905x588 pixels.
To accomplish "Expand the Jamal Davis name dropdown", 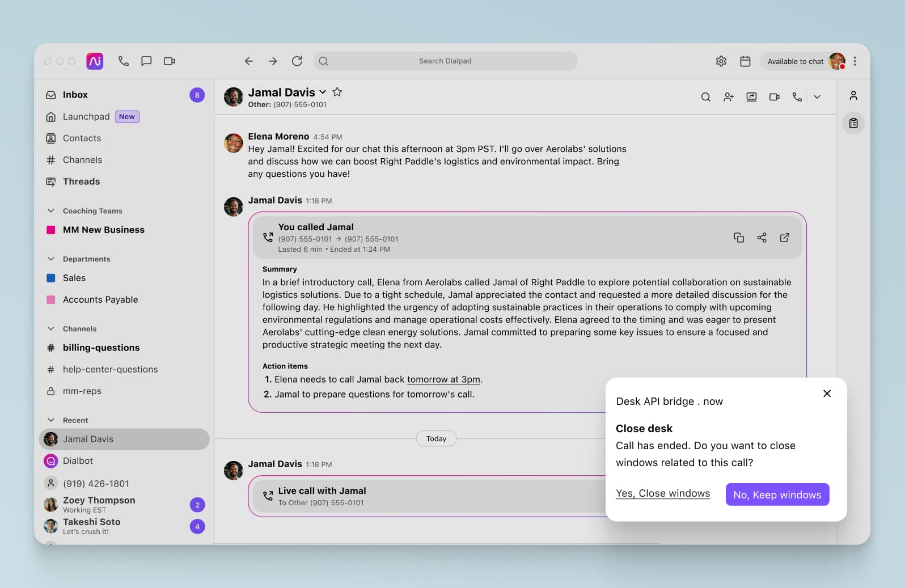I will coord(323,92).
